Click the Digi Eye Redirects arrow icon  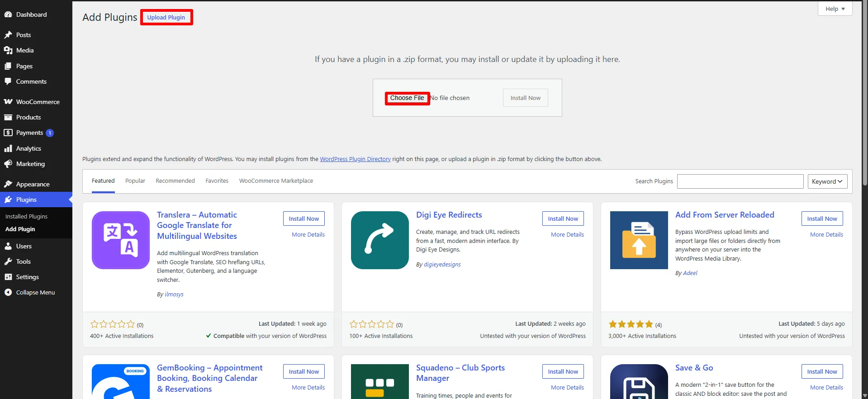(380, 240)
